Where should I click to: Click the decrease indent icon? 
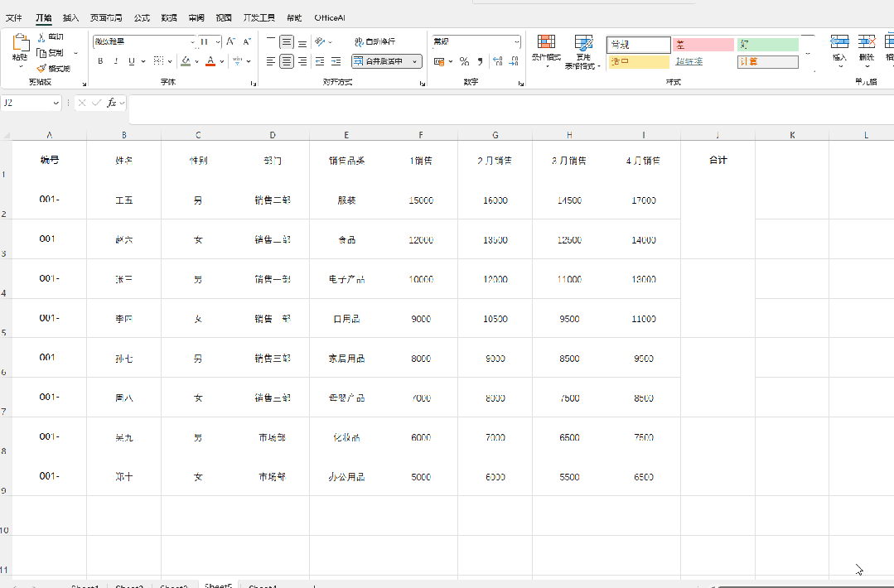coord(320,61)
